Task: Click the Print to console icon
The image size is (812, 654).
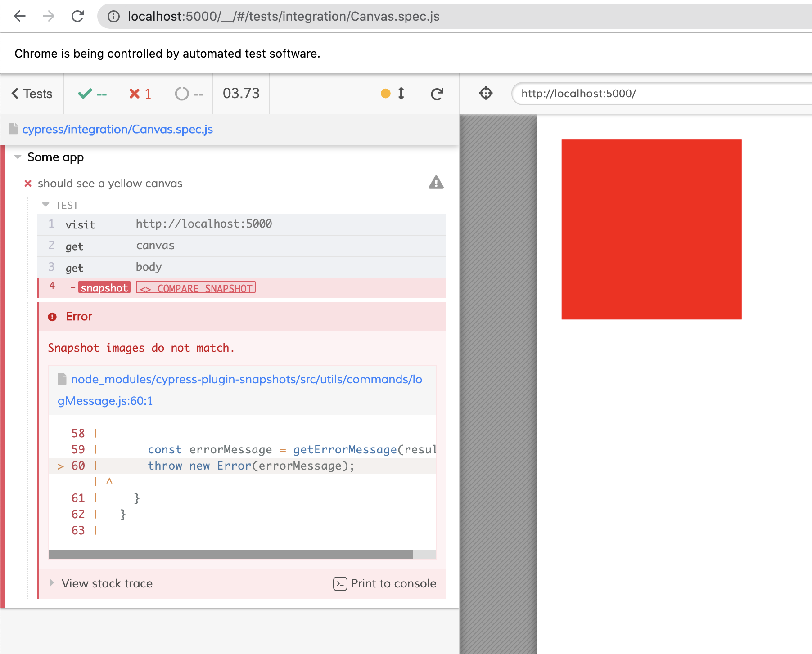Action: (x=340, y=583)
